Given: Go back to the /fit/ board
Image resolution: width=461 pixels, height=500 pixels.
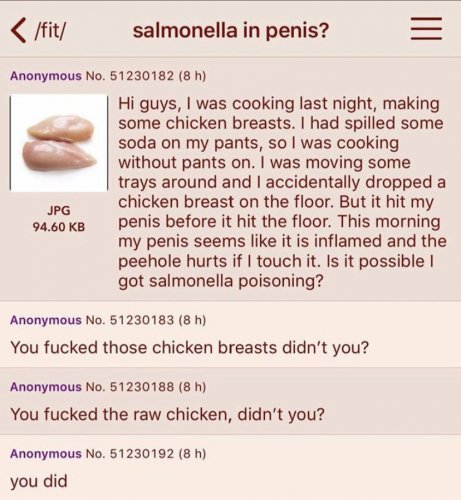Looking at the screenshot, I should click(x=50, y=31).
